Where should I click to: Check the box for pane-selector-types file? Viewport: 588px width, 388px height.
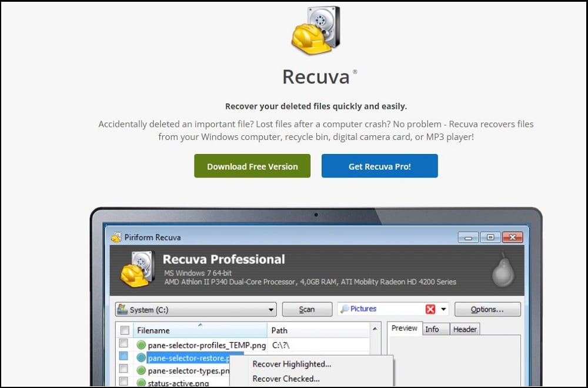(123, 369)
